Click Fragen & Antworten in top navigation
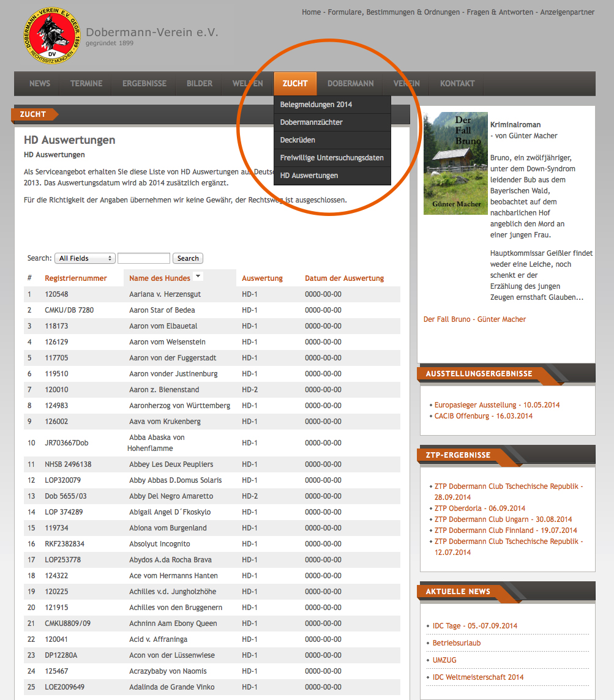The width and height of the screenshot is (614, 700). pyautogui.click(x=500, y=12)
